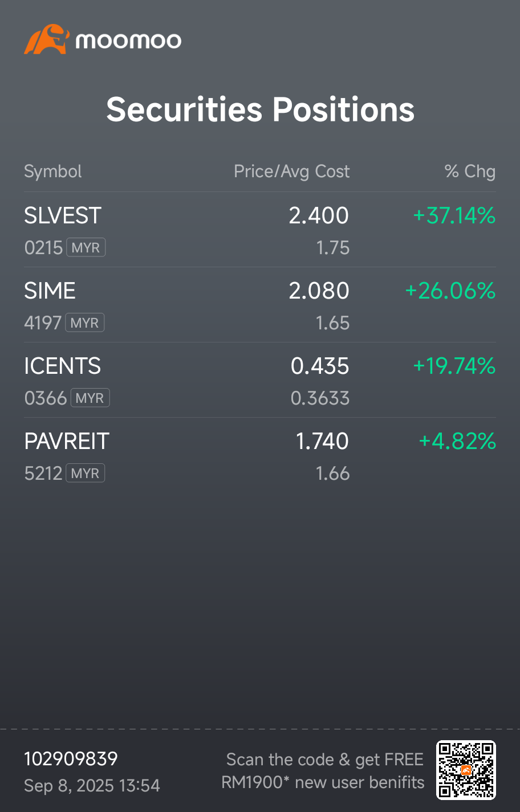Image resolution: width=520 pixels, height=812 pixels.
Task: Select the Symbol column header
Action: pos(53,172)
